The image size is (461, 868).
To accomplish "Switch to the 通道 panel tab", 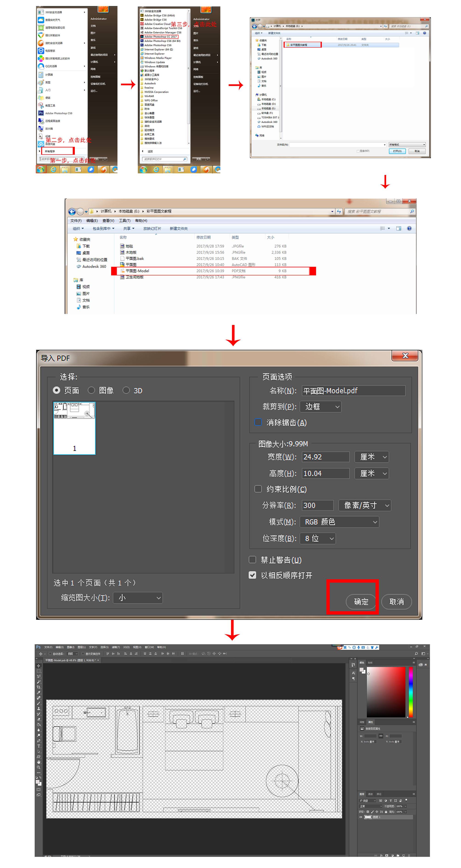I will [370, 794].
